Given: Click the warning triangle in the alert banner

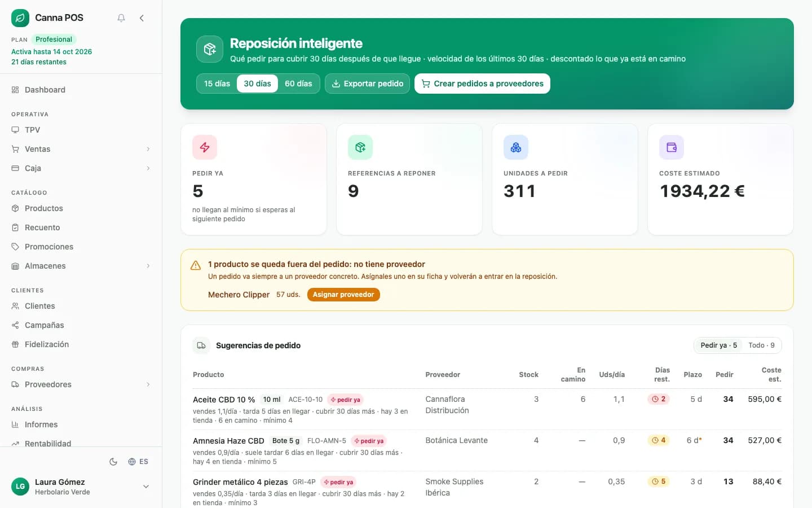Looking at the screenshot, I should point(196,265).
